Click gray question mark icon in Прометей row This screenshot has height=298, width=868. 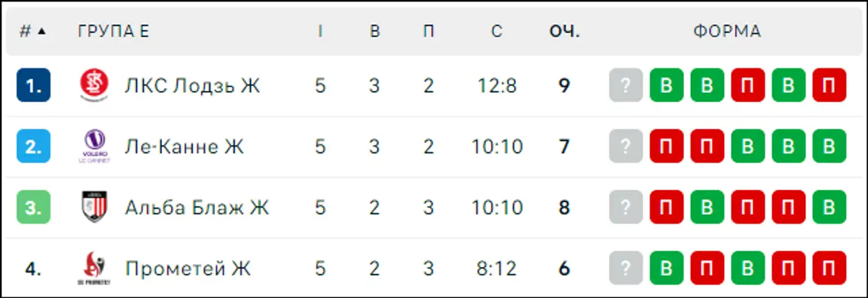pyautogui.click(x=626, y=268)
